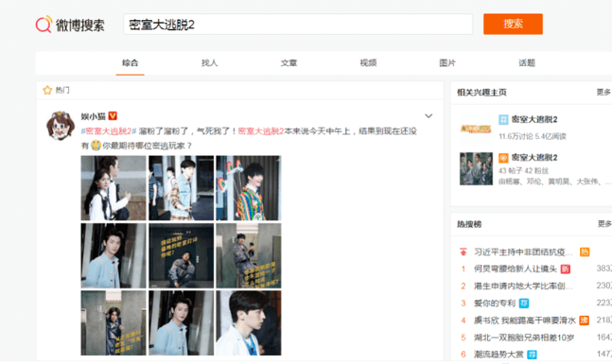Open photo of man in rainbow striped sweater
Screen dimensions: 612x364
pos(249,188)
